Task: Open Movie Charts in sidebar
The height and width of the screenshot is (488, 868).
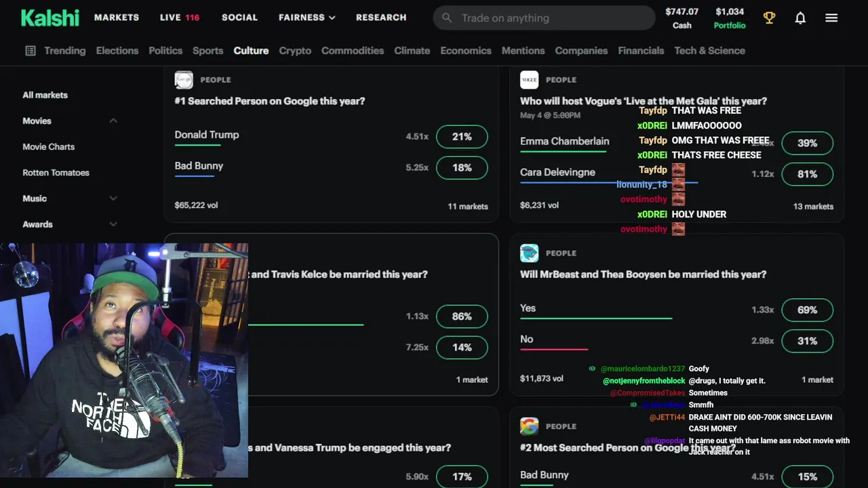Action: click(48, 146)
